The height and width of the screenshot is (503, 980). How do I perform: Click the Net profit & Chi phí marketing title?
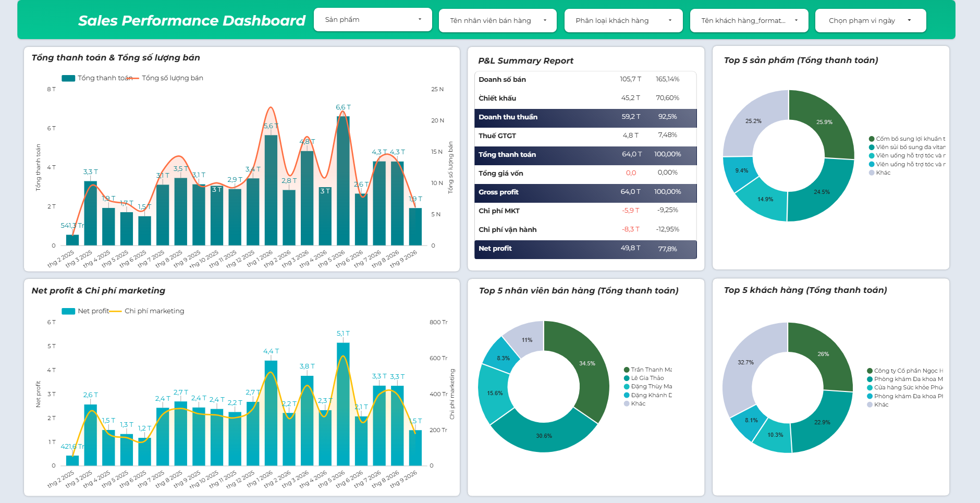click(x=98, y=291)
